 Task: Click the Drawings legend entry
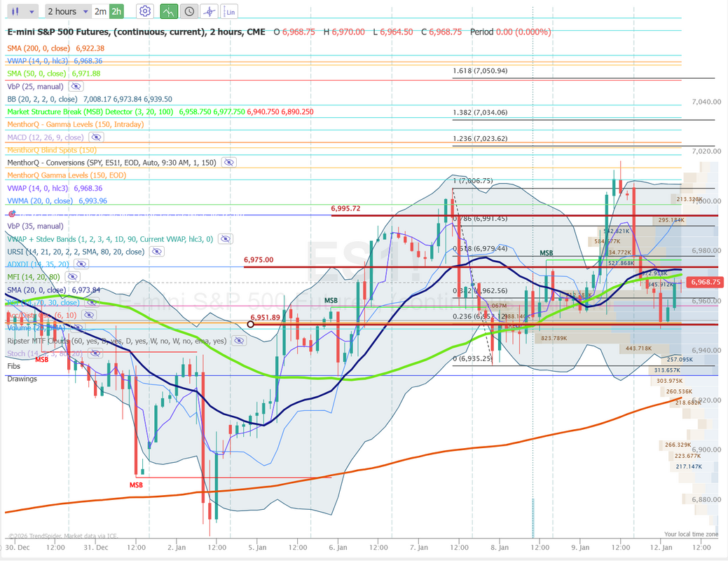point(22,379)
